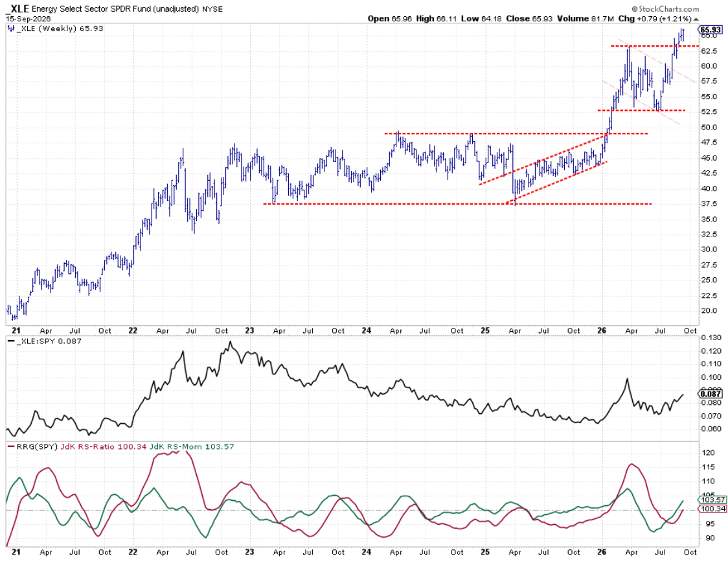The height and width of the screenshot is (563, 728).
Task: Click the 50.0 price axis label
Action: (709, 127)
